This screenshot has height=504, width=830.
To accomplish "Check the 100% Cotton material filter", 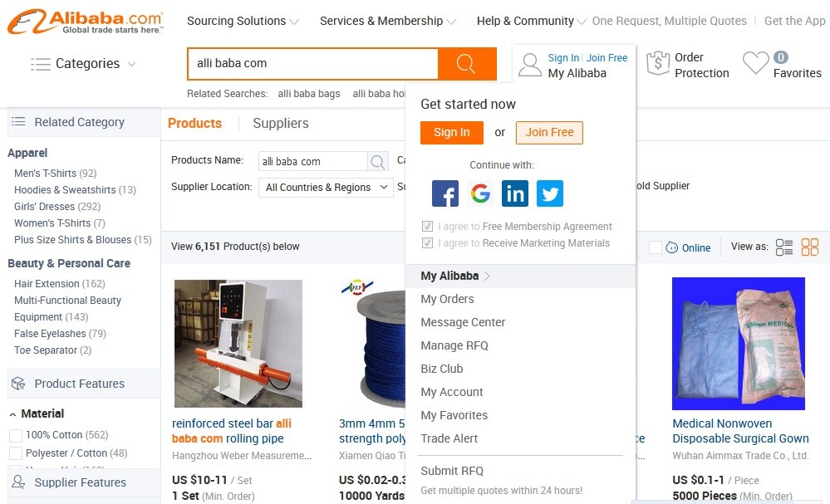I will point(16,435).
